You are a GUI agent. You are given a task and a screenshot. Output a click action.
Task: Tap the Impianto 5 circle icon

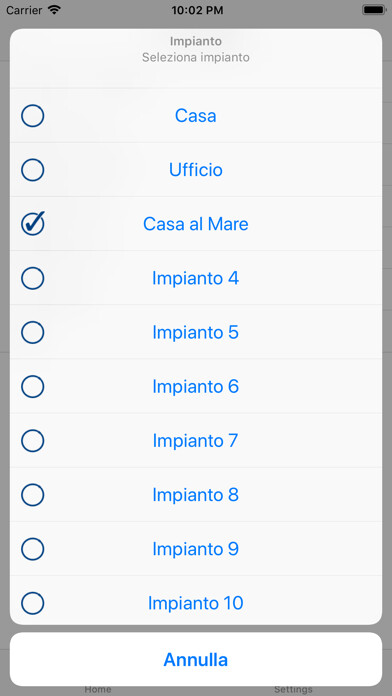pos(32,332)
